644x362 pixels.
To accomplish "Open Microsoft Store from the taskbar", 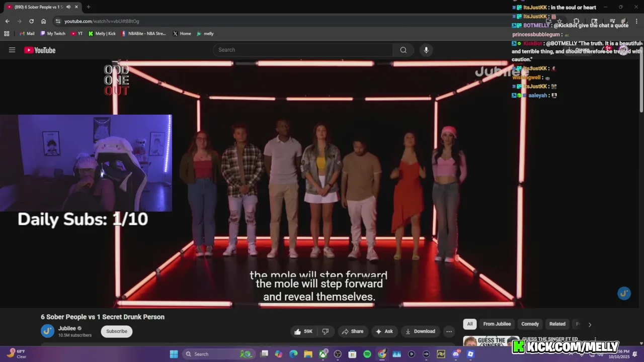I will pyautogui.click(x=352, y=354).
